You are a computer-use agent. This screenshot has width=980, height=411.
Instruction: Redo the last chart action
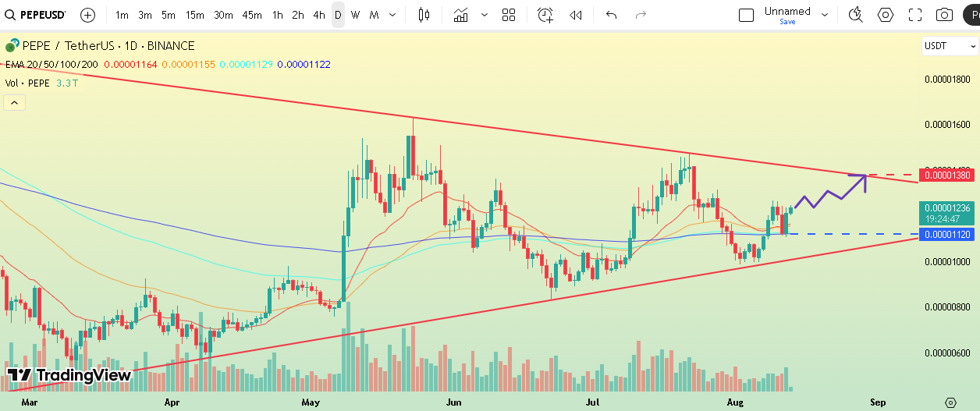641,15
